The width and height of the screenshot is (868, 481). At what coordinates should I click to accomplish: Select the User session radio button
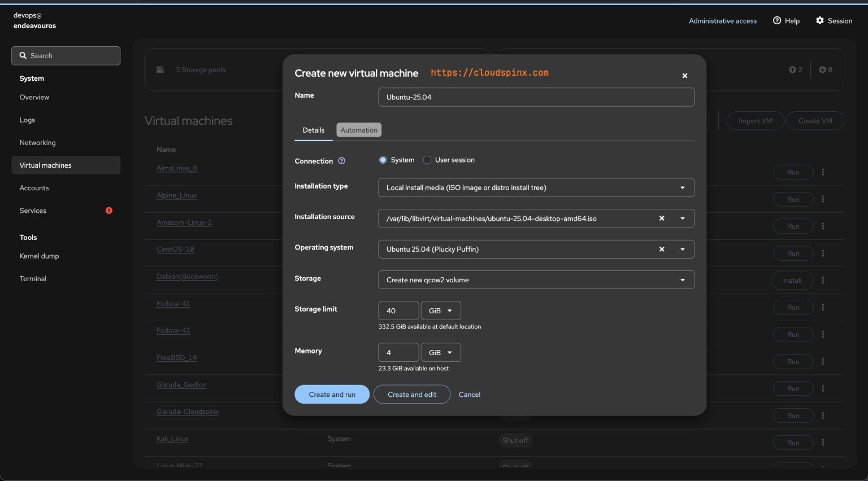[x=427, y=160]
